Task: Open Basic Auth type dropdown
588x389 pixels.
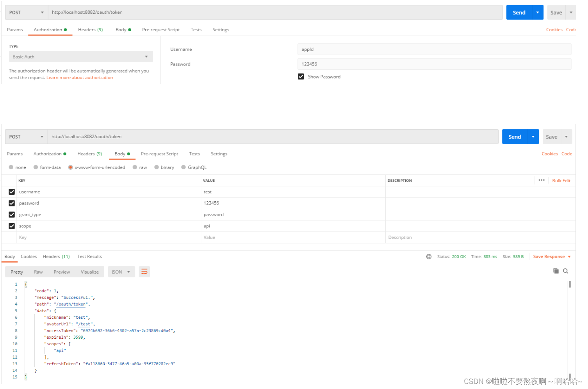Action: point(81,57)
